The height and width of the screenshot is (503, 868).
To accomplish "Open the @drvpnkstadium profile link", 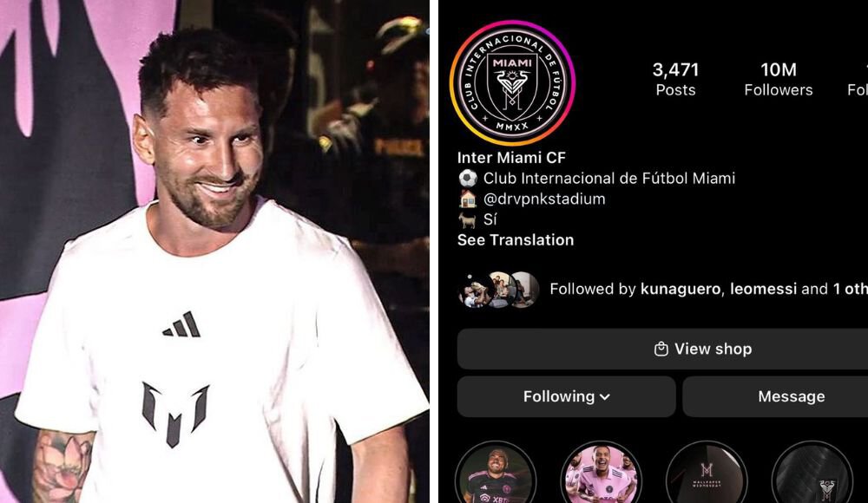I will (x=544, y=199).
